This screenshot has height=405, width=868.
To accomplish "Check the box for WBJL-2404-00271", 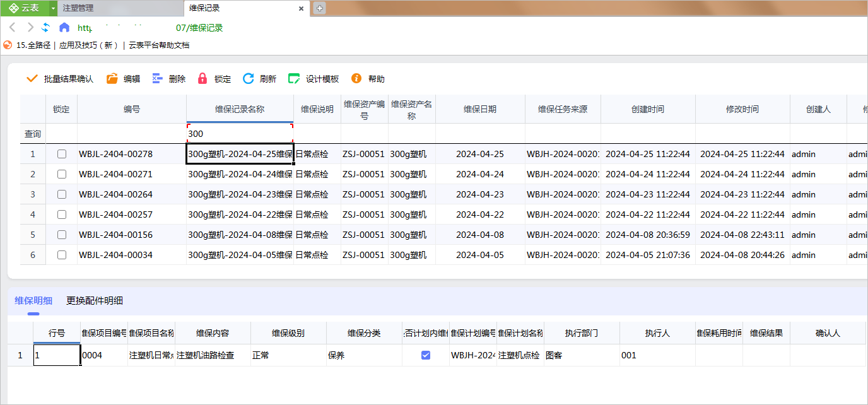I will (x=62, y=174).
